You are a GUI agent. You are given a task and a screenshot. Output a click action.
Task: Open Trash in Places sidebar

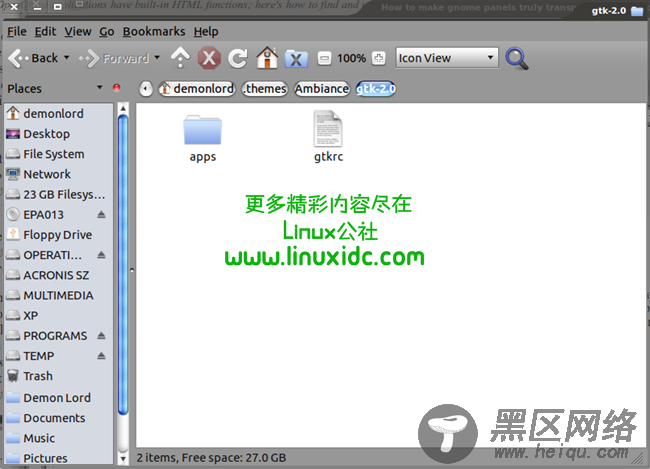pos(58,376)
